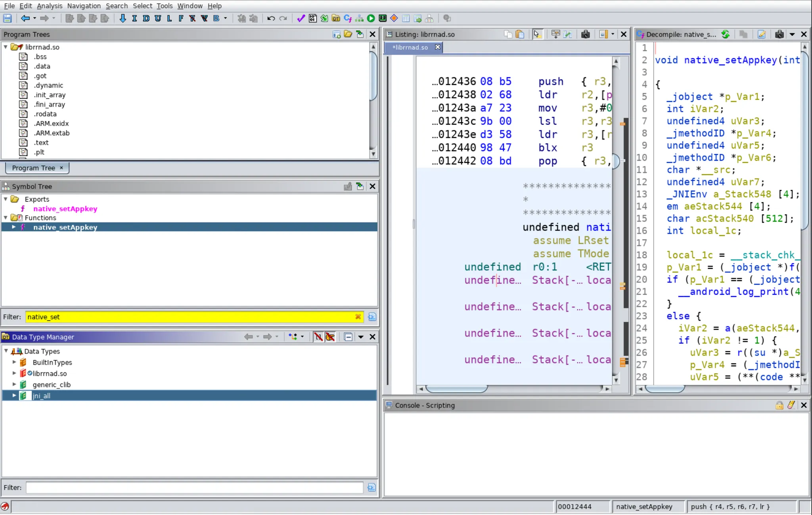
Task: Click the green Run script icon
Action: (371, 18)
